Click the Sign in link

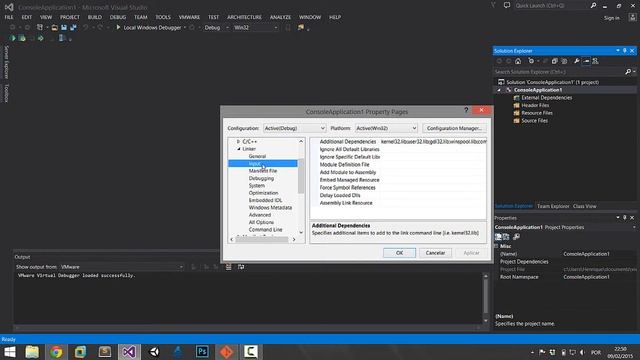[x=611, y=18]
